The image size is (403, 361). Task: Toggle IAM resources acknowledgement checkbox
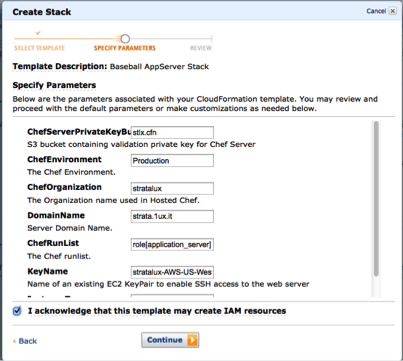[17, 311]
